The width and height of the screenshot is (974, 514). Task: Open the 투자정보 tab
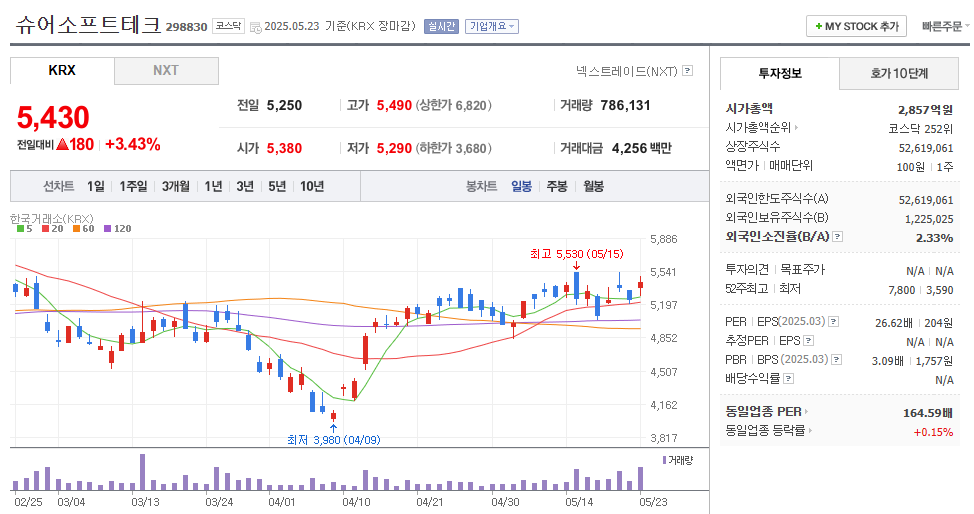click(x=780, y=73)
